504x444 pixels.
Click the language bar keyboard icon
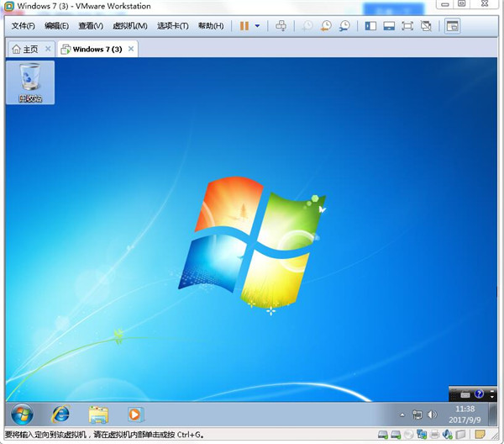465,394
